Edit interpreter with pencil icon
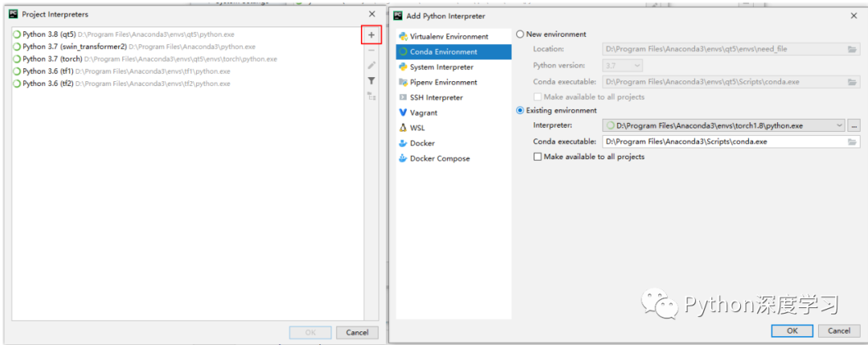 (x=371, y=65)
